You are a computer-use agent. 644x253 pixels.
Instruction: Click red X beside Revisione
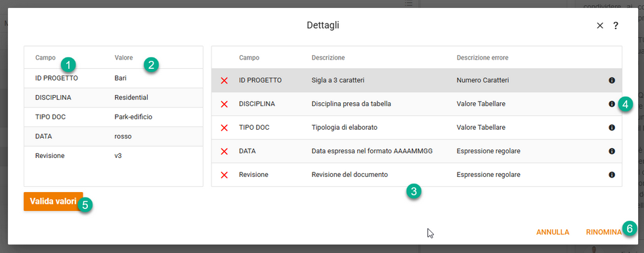pos(225,175)
